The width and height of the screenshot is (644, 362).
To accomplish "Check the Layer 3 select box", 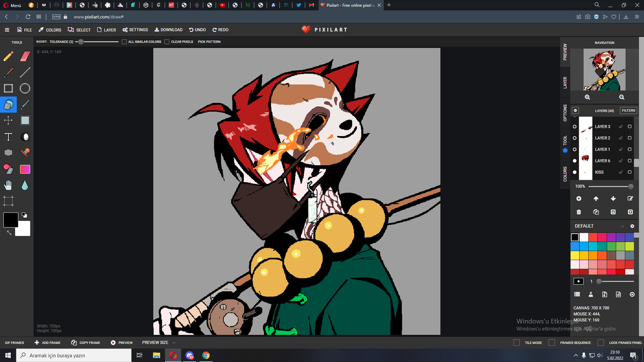I will click(630, 127).
